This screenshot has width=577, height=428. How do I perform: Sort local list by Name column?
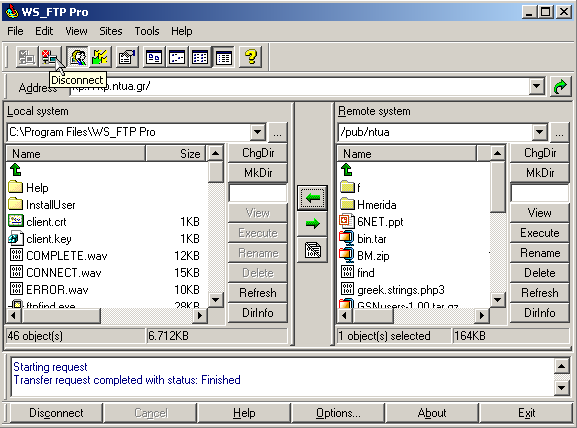[76, 153]
